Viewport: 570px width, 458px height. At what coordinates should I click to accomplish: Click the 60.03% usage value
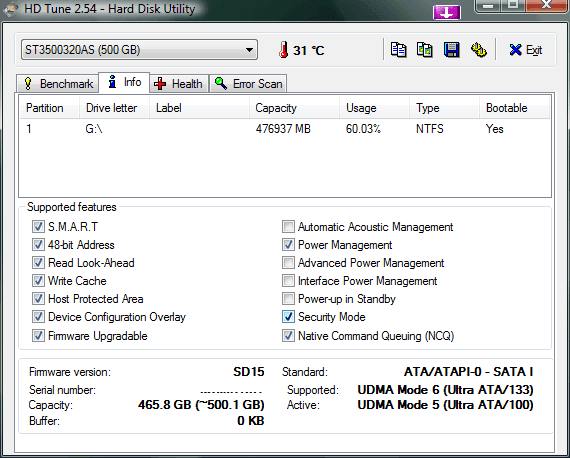363,129
